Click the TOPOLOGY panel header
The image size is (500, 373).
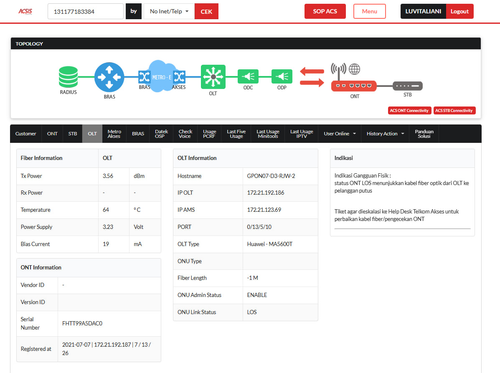coord(246,44)
